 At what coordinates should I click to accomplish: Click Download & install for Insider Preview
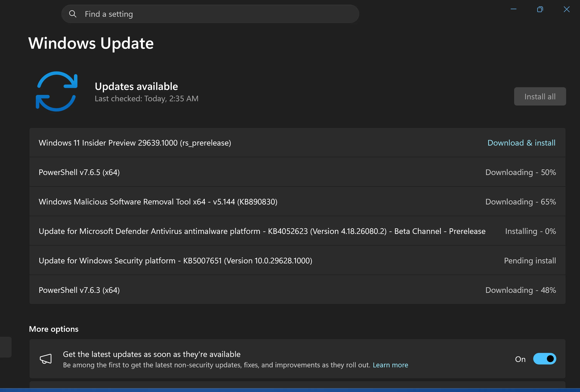pyautogui.click(x=521, y=143)
